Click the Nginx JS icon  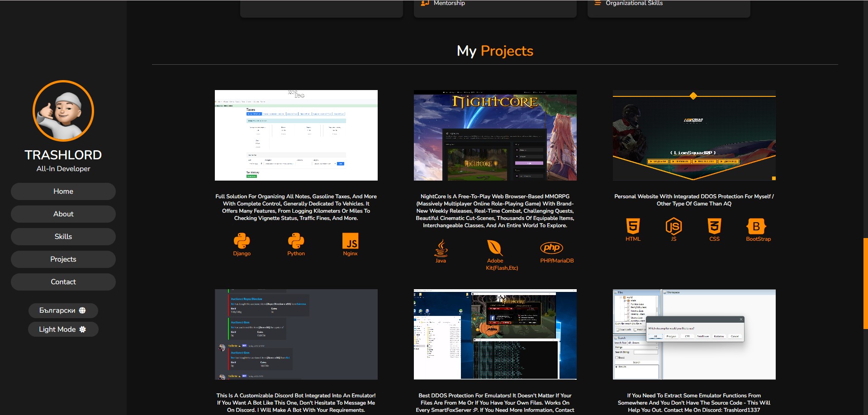coord(350,241)
